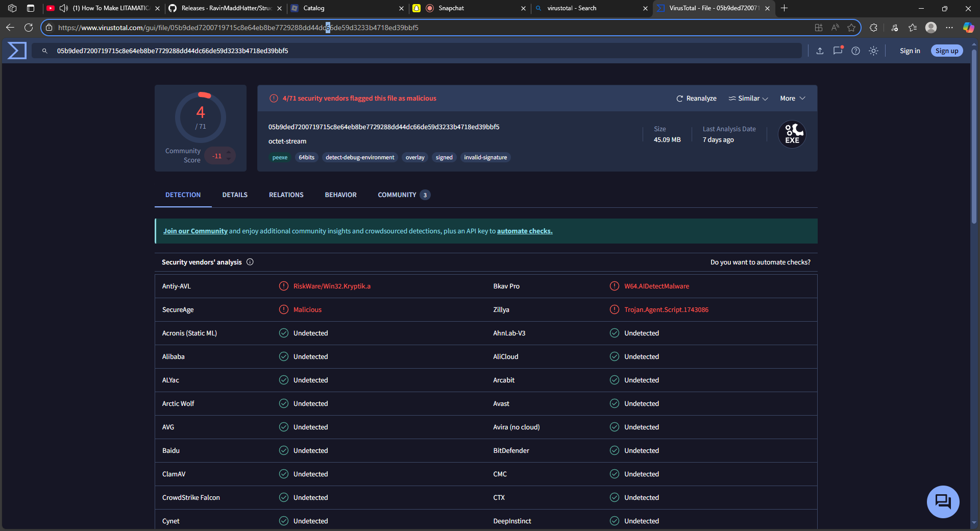This screenshot has height=531, width=980.
Task: Click info icon beside Security vendors' analysis
Action: [250, 262]
